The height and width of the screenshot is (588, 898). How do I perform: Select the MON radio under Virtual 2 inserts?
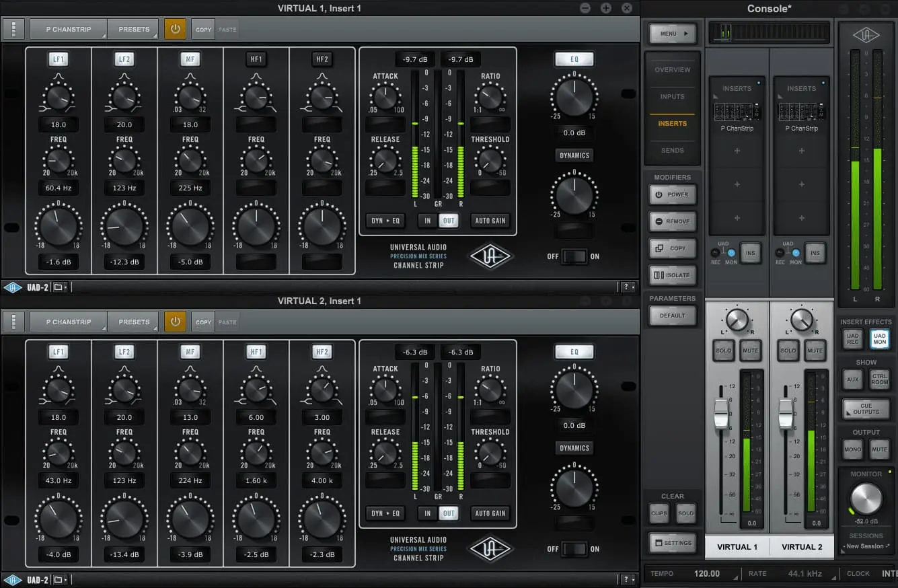pos(796,252)
